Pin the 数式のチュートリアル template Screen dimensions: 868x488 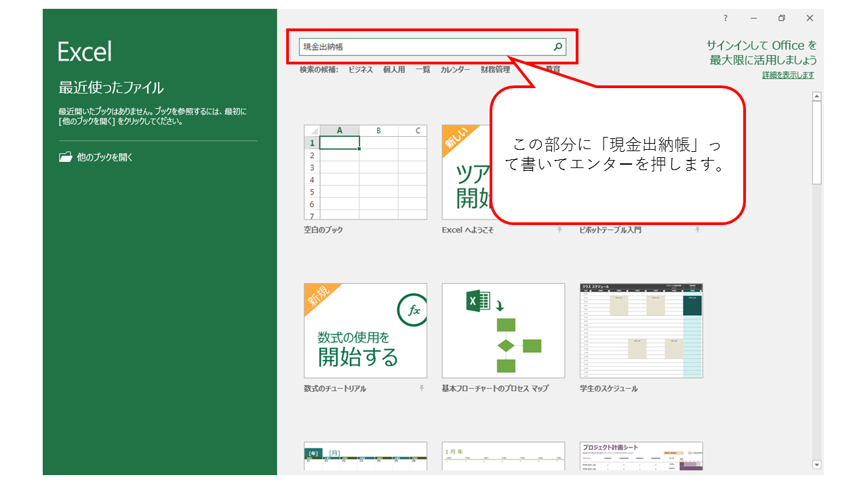click(421, 388)
